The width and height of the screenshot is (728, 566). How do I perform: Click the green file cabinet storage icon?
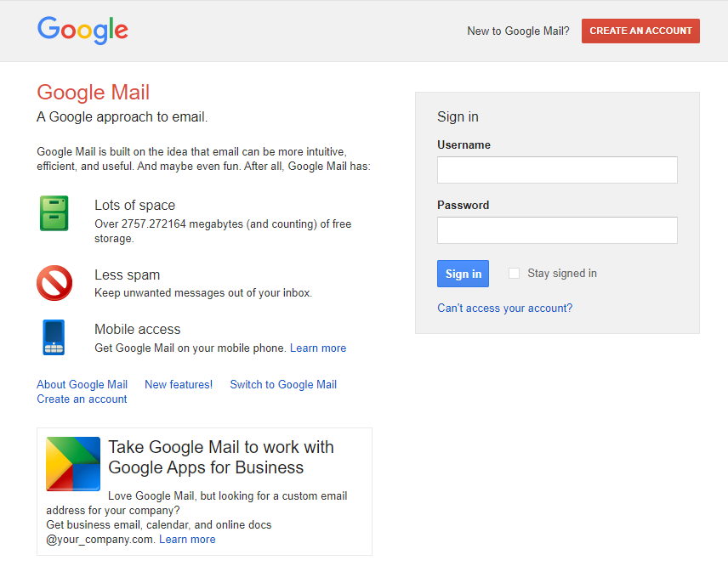point(54,213)
